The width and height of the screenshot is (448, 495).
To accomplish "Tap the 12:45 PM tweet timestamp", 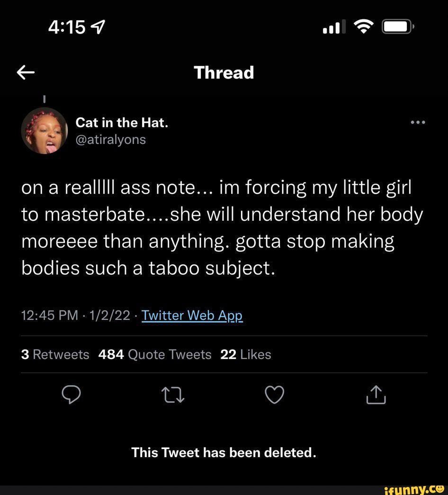I will (x=49, y=315).
